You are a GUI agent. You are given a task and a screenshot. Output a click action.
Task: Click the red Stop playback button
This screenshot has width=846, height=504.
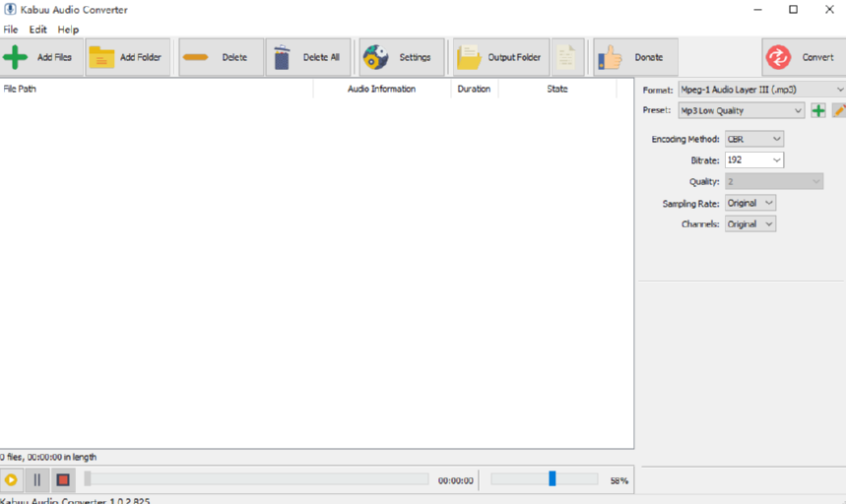[63, 479]
